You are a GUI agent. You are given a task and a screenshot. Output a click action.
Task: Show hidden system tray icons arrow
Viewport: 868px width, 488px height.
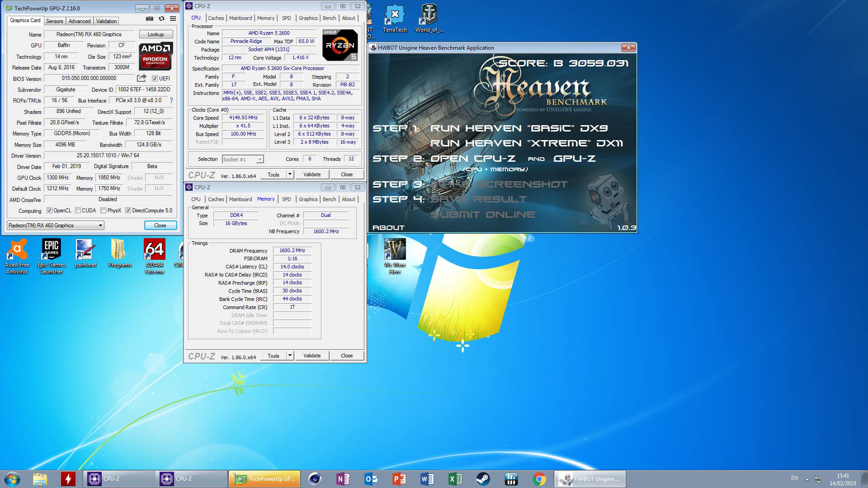click(807, 479)
